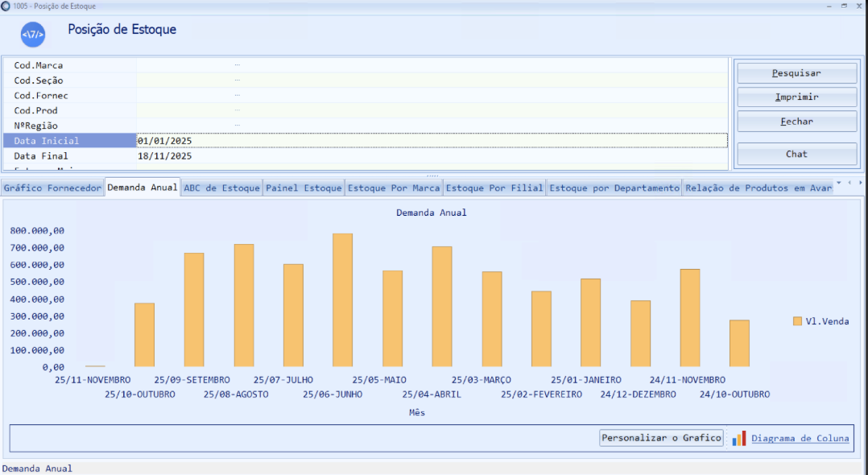This screenshot has width=868, height=475.
Task: Click Personalizar o Grafico button
Action: tap(661, 438)
